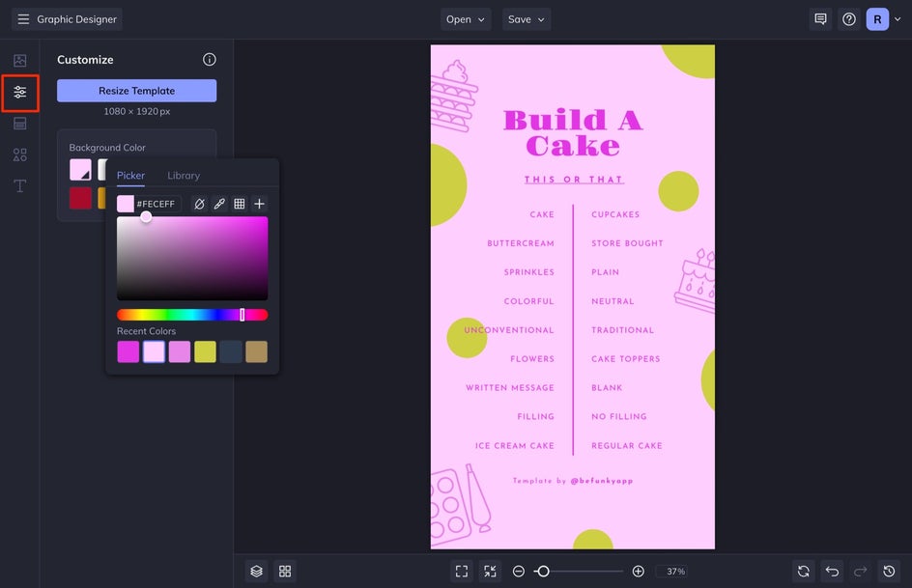This screenshot has width=912, height=588.
Task: Click the Customize info icon
Action: (x=210, y=59)
